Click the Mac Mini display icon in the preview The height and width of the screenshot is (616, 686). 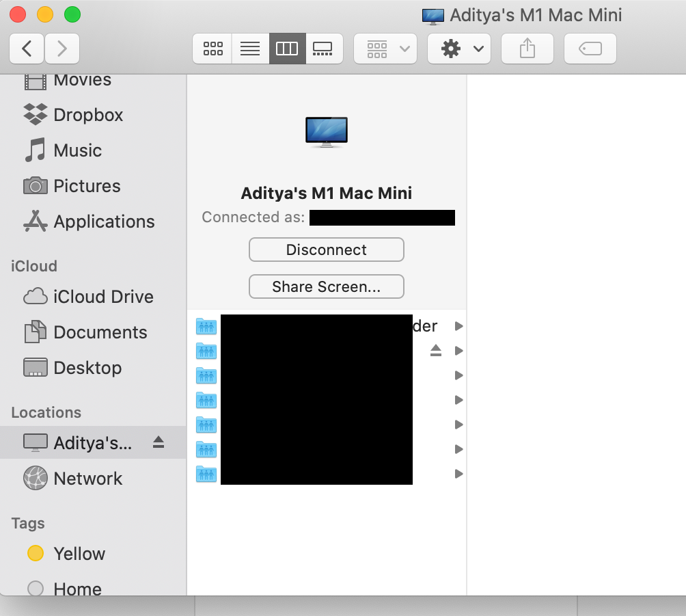[x=327, y=132]
